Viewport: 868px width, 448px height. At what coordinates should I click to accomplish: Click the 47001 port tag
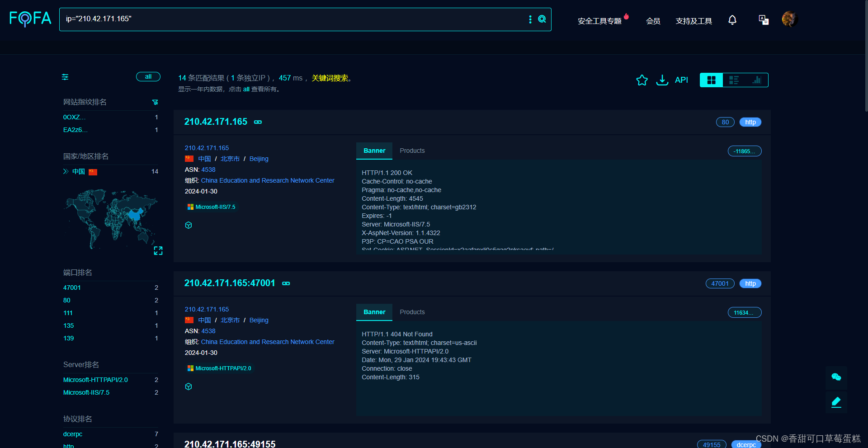(x=720, y=283)
